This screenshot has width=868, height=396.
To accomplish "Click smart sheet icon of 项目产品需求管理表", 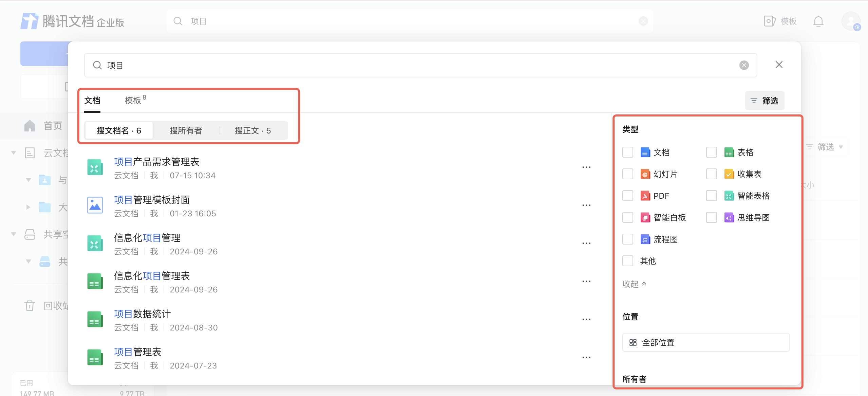I will [95, 168].
